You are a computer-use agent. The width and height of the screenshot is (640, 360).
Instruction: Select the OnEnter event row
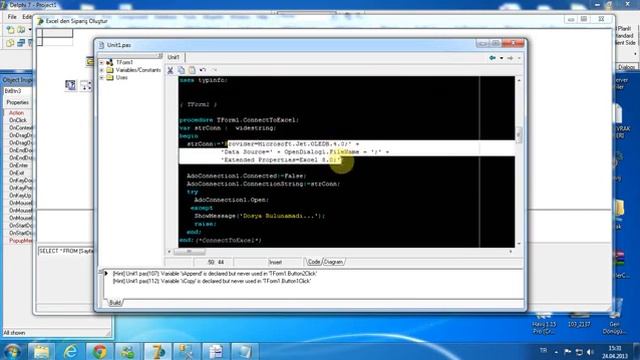point(18,165)
